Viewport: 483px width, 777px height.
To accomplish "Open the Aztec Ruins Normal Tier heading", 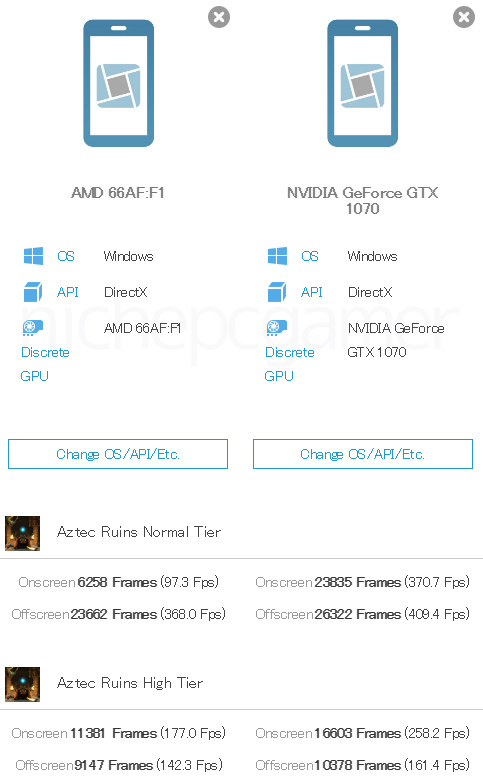I will [139, 532].
